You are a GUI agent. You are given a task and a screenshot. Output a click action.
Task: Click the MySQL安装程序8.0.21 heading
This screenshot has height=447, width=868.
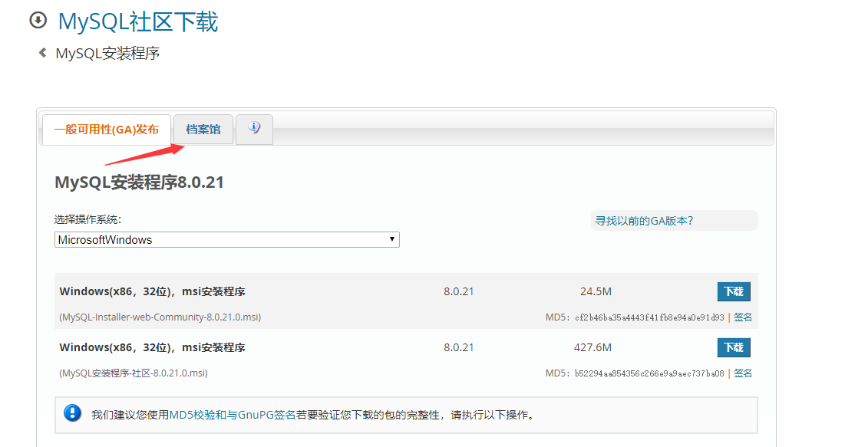tap(140, 182)
